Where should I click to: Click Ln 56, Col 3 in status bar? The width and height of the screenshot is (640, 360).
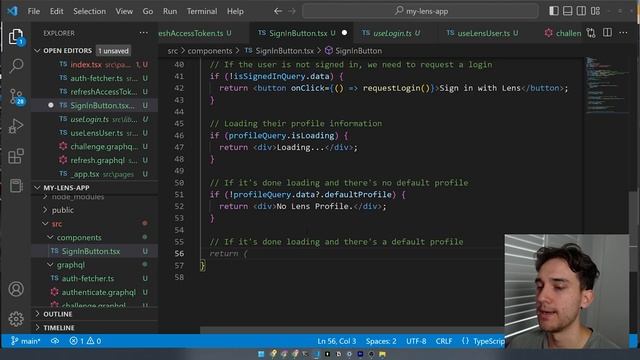point(337,341)
